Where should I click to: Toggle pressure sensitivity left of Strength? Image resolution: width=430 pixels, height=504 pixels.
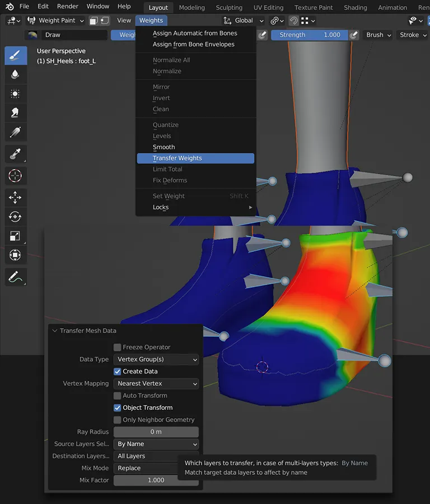coord(262,35)
